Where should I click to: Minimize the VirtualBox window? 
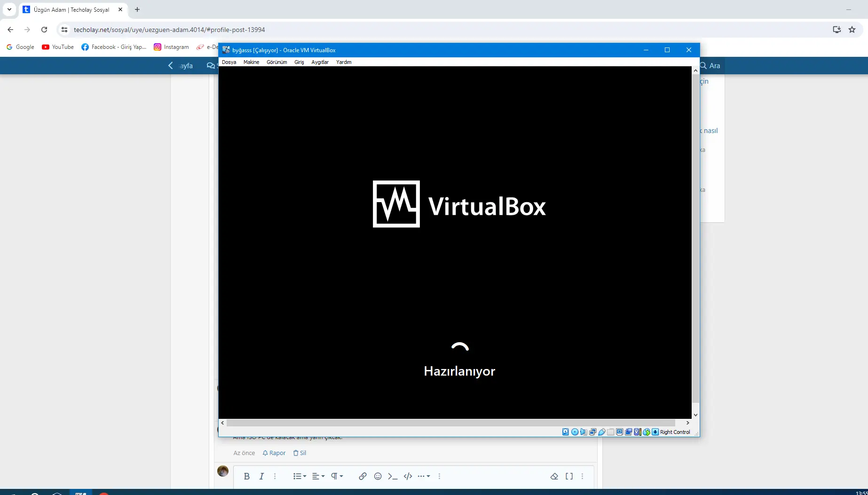tap(646, 50)
